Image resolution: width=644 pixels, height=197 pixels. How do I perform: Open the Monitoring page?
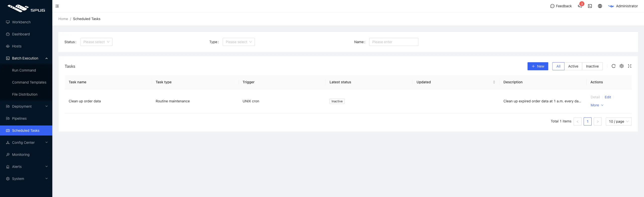point(26,155)
